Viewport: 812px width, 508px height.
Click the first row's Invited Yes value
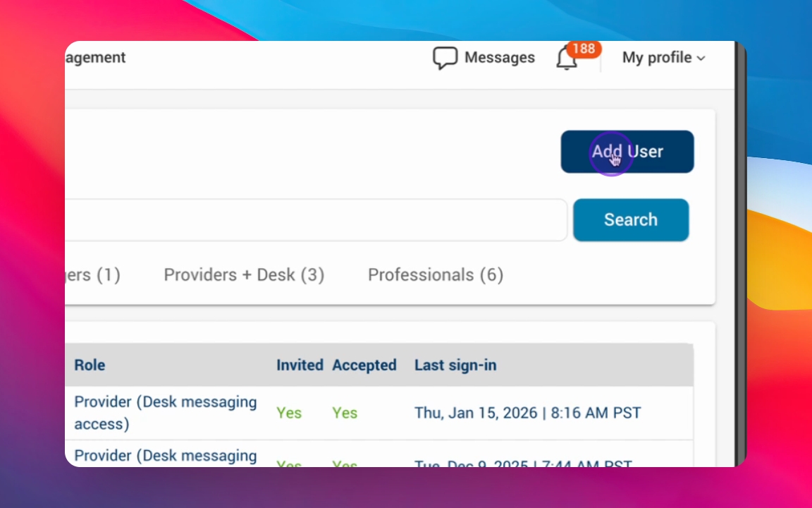(289, 413)
